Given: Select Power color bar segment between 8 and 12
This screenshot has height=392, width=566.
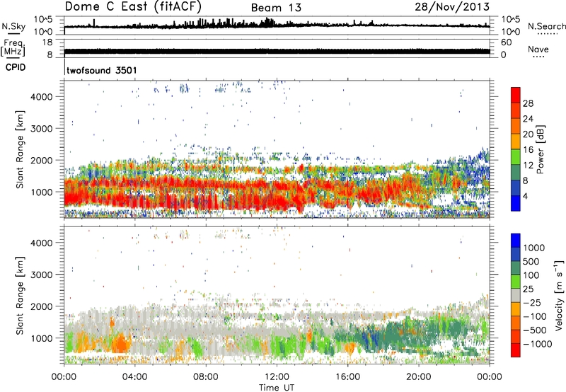Looking at the screenshot, I should point(516,173).
